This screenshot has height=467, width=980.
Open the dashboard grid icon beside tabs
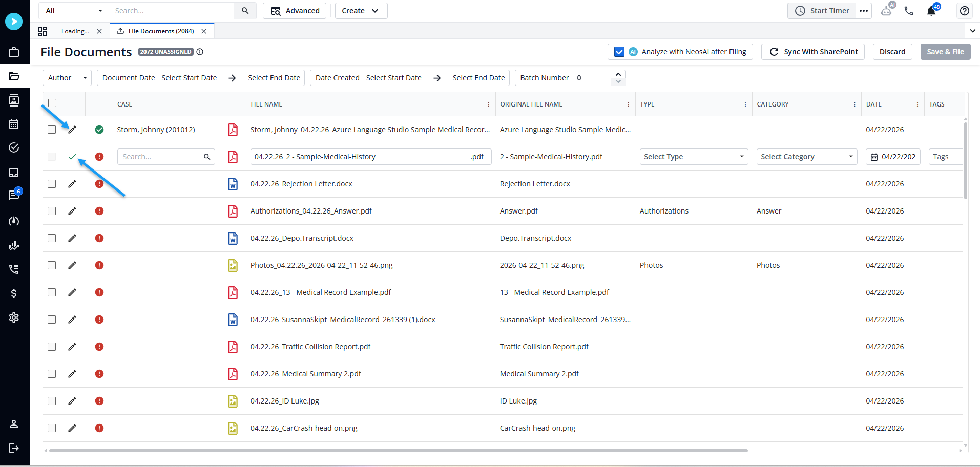click(x=43, y=31)
